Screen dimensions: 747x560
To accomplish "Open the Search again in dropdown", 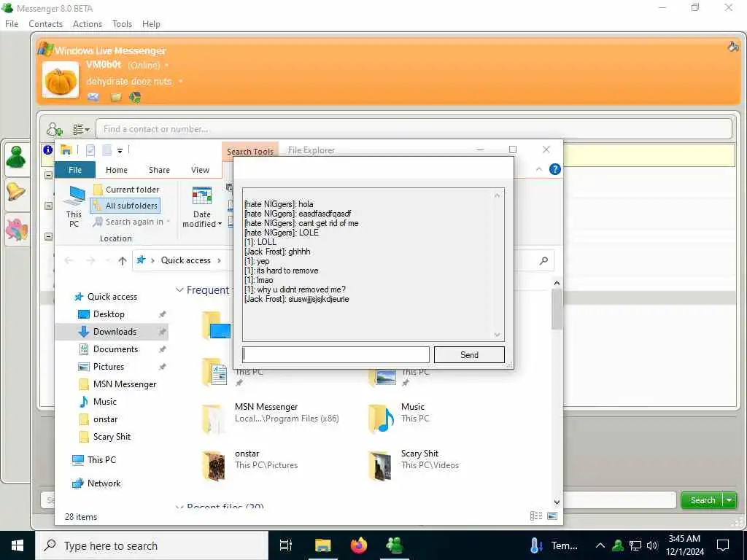I will pyautogui.click(x=131, y=222).
